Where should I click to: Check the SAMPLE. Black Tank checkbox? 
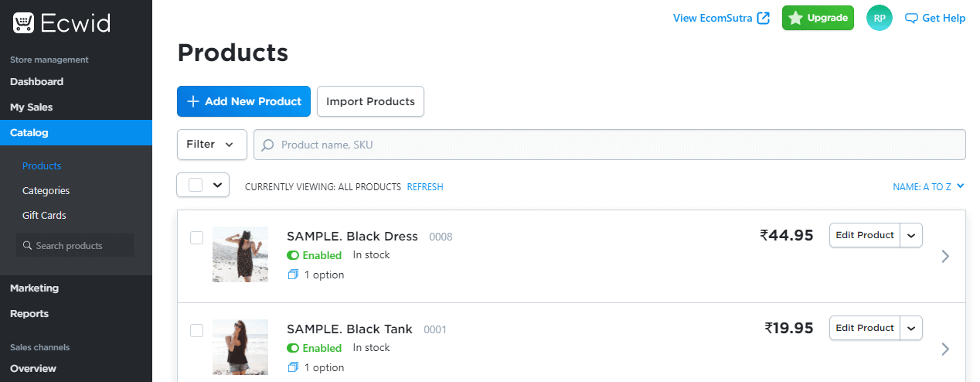click(x=196, y=330)
